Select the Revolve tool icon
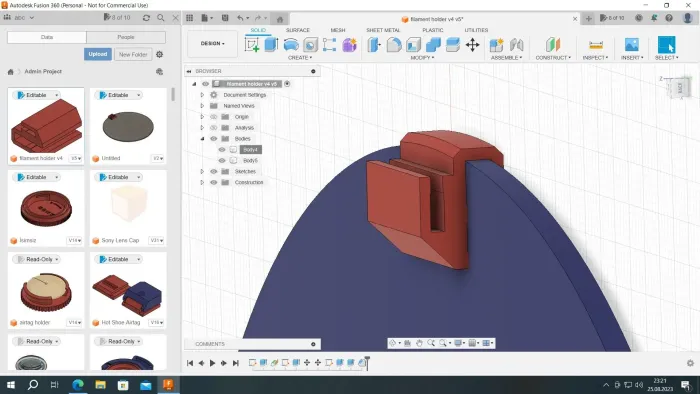 (291, 45)
